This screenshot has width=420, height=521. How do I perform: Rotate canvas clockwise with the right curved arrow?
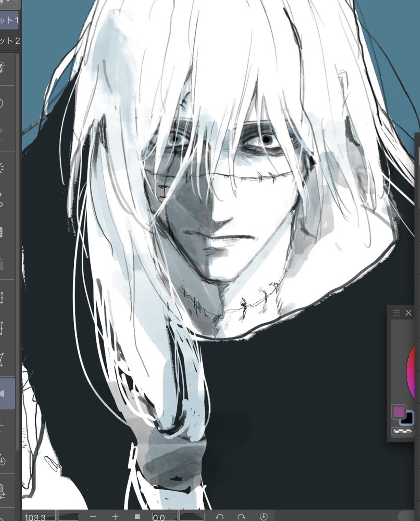tap(241, 517)
